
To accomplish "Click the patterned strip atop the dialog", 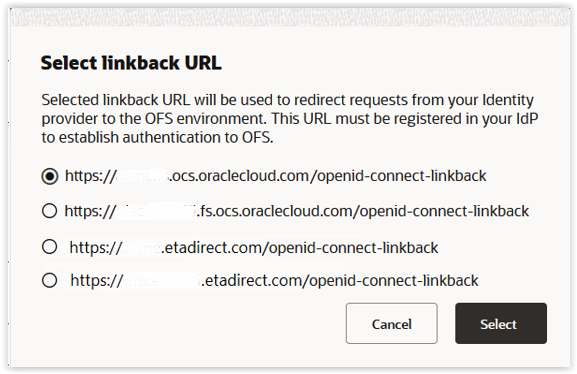I will click(x=290, y=17).
